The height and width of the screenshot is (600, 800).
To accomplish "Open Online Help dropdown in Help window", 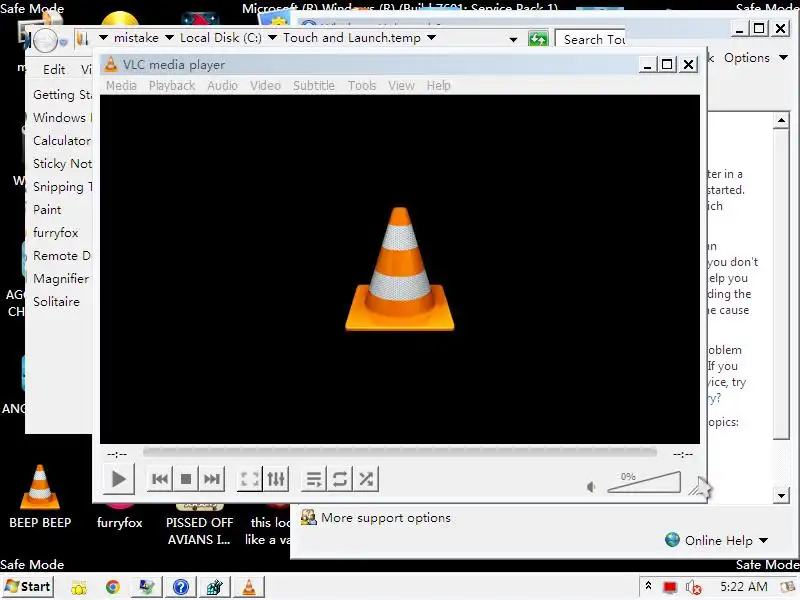I will coord(717,540).
